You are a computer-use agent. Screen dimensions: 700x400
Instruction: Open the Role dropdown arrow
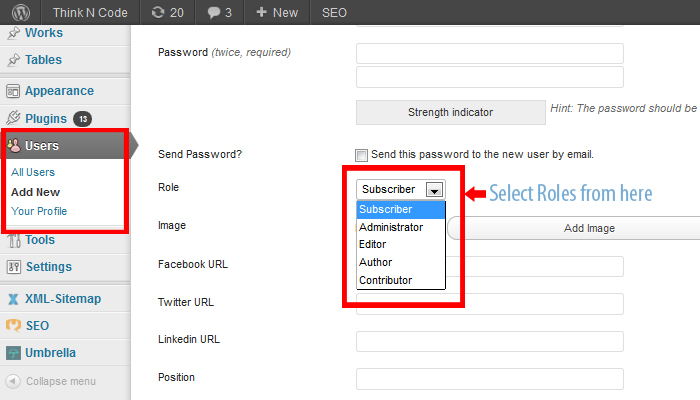pos(434,190)
